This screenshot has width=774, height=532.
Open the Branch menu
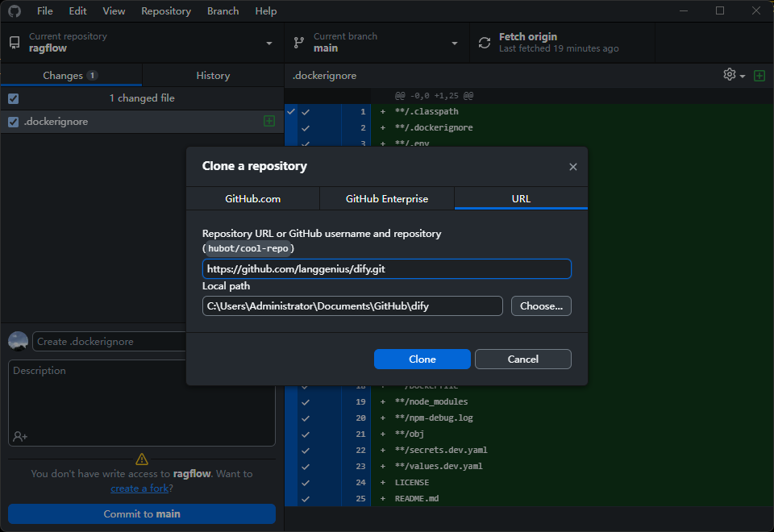[x=223, y=10]
